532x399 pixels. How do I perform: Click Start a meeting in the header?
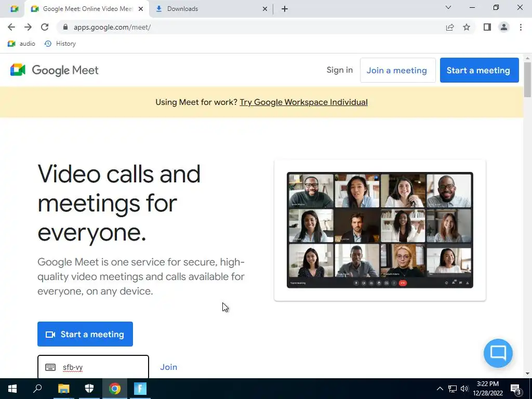pos(479,70)
